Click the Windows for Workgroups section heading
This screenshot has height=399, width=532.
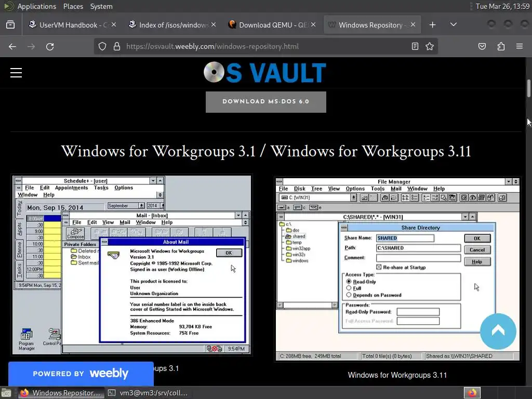pos(266,151)
